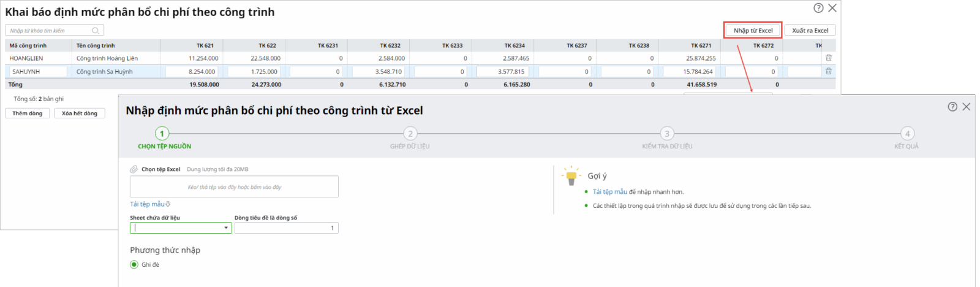
Task: Click Mã công trình column header
Action: pyautogui.click(x=39, y=45)
